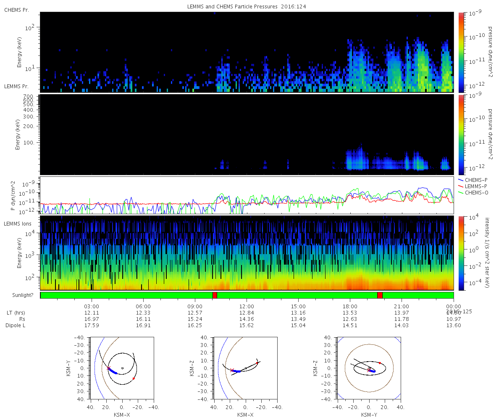Click the LEMMS pressure color bar
Image resolution: width=504 pixels, height=420 pixels.
click(461, 134)
